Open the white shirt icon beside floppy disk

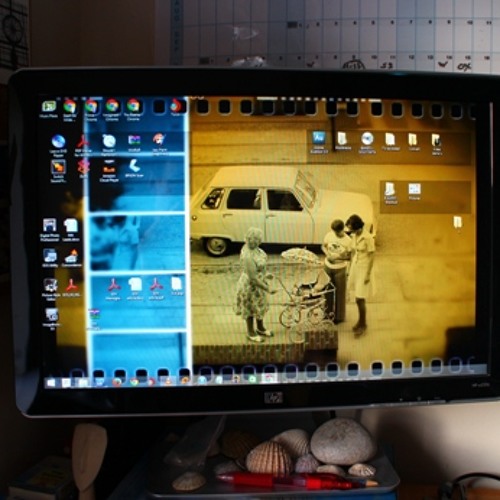pyautogui.click(x=71, y=226)
